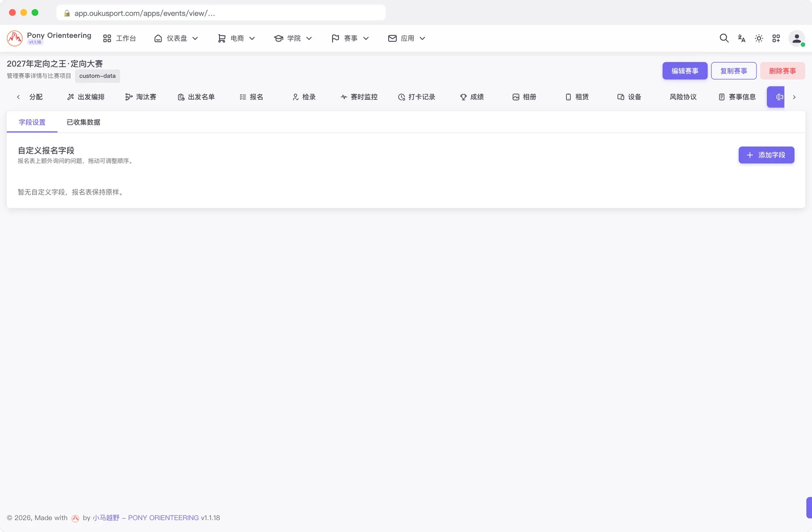Open the 出发名单 tab

(196, 97)
